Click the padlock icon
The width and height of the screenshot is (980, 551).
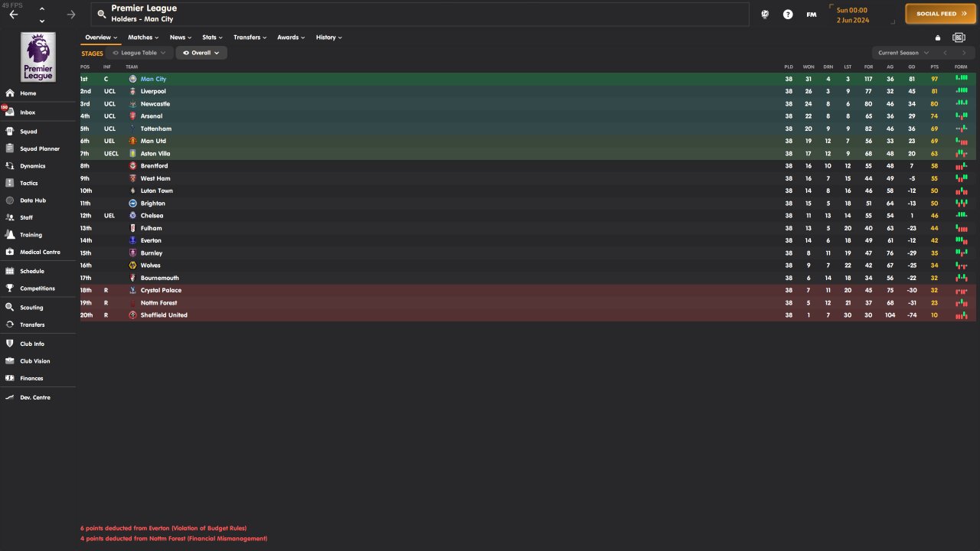[938, 37]
